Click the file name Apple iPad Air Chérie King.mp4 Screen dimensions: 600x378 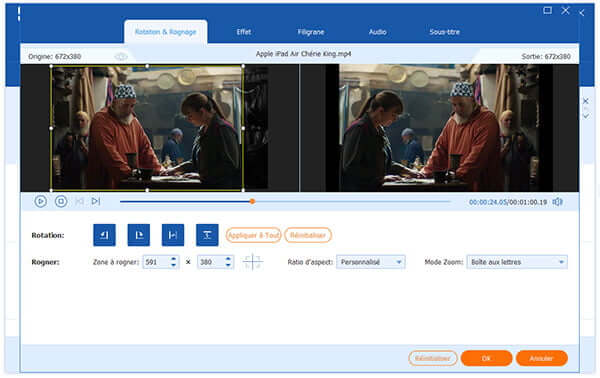303,54
